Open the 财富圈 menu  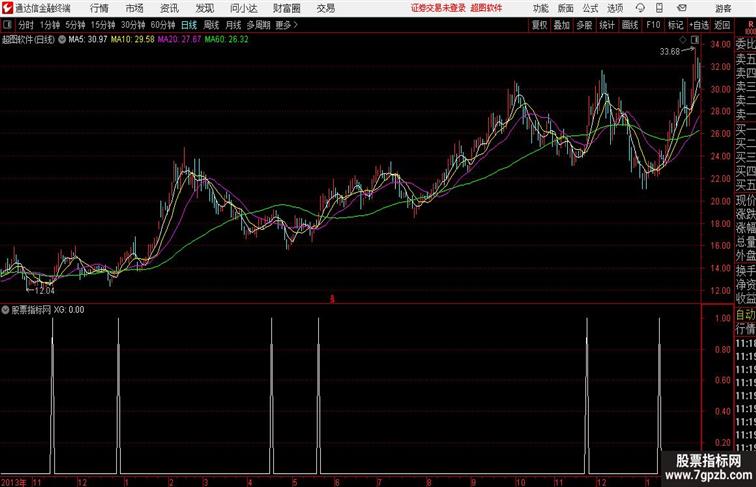(x=286, y=8)
